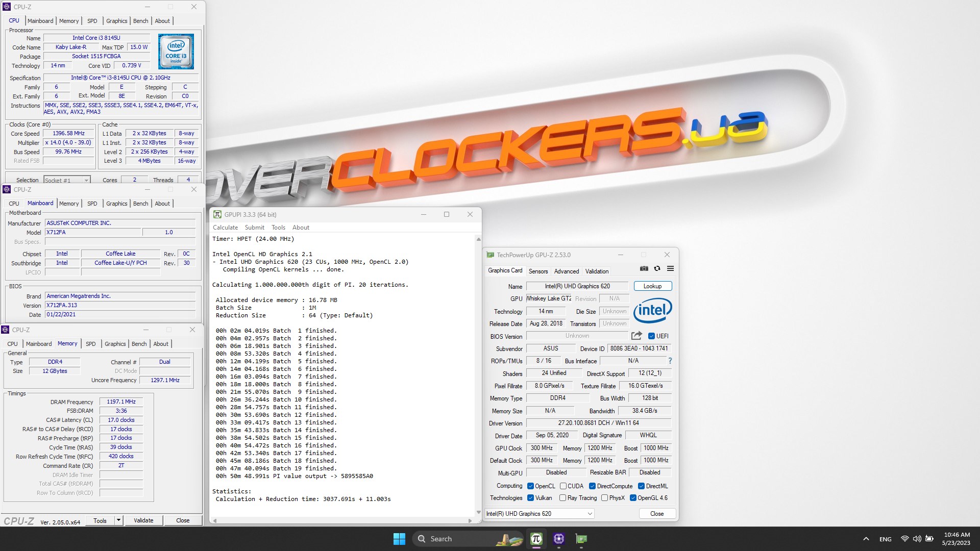
Task: Switch to Sensors tab in GPU-Z
Action: [538, 271]
